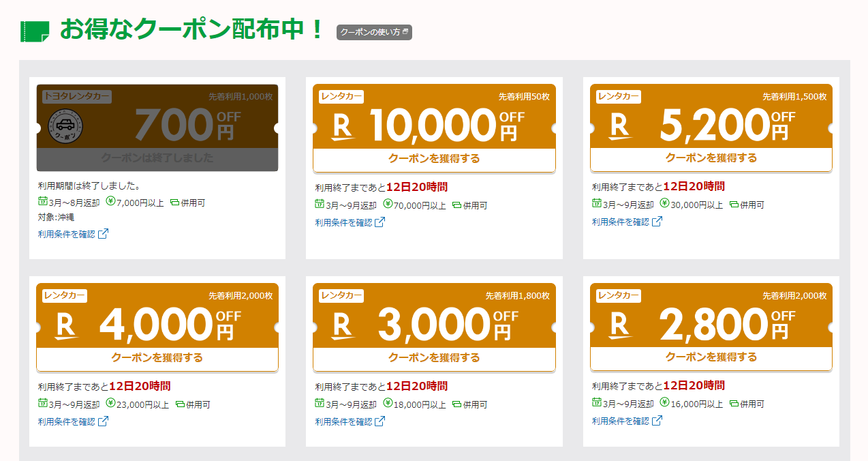Click 18,000円以上 minimum spend text
868x461 pixels.
[x=420, y=404]
